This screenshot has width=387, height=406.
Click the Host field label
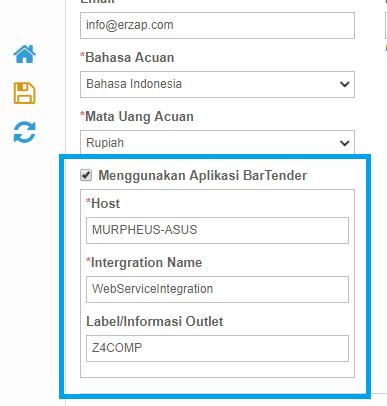[x=103, y=203]
